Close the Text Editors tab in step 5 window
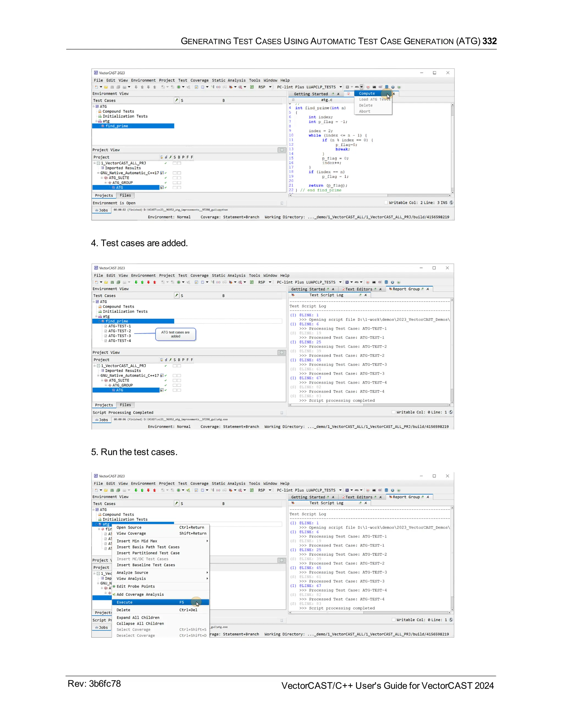This screenshot has height=728, width=563. click(x=380, y=497)
